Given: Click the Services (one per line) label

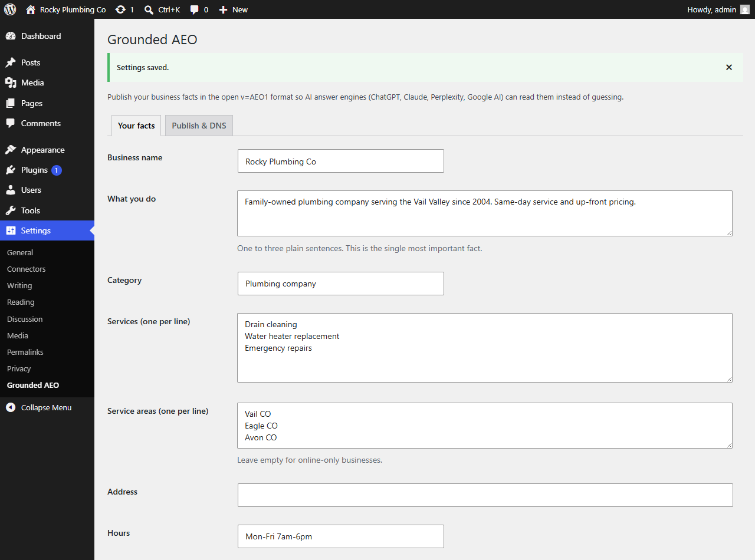Looking at the screenshot, I should pyautogui.click(x=149, y=321).
